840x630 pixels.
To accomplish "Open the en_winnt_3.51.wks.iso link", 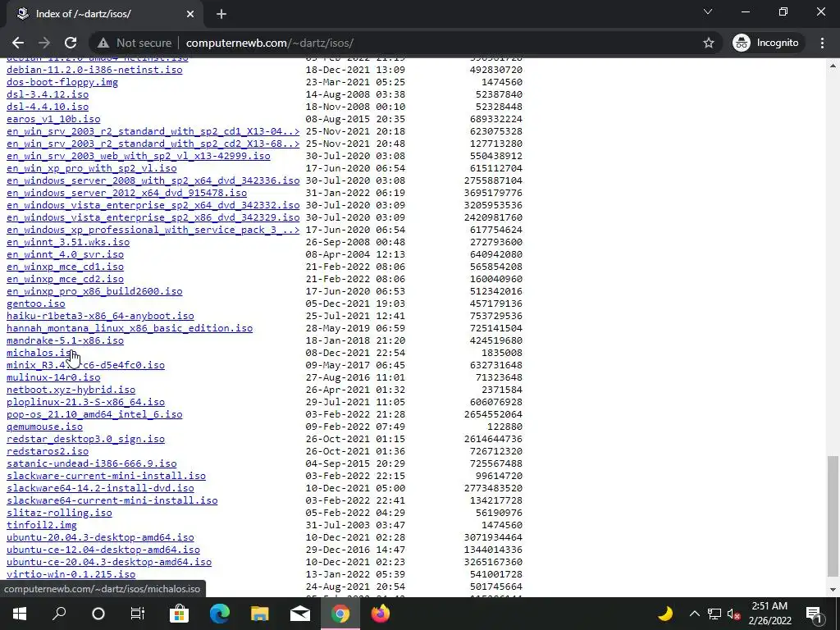I will [68, 242].
